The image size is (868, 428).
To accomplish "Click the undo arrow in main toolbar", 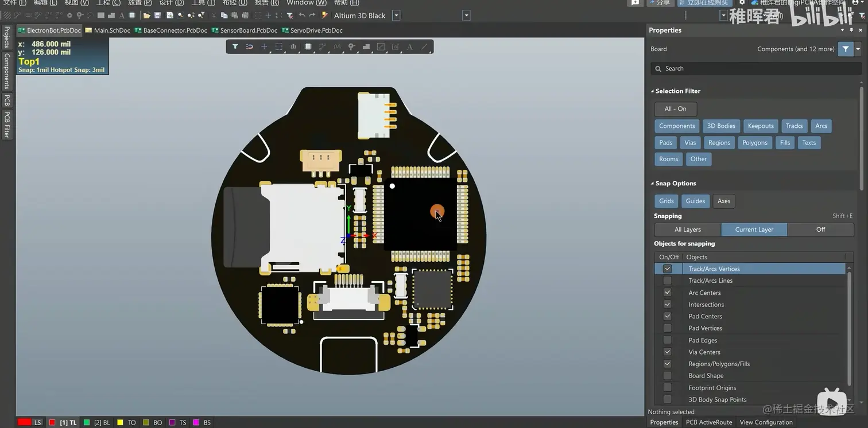I will [x=301, y=15].
